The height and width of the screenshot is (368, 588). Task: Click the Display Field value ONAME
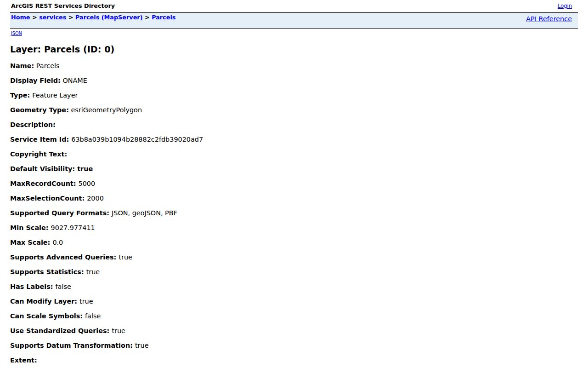point(75,80)
